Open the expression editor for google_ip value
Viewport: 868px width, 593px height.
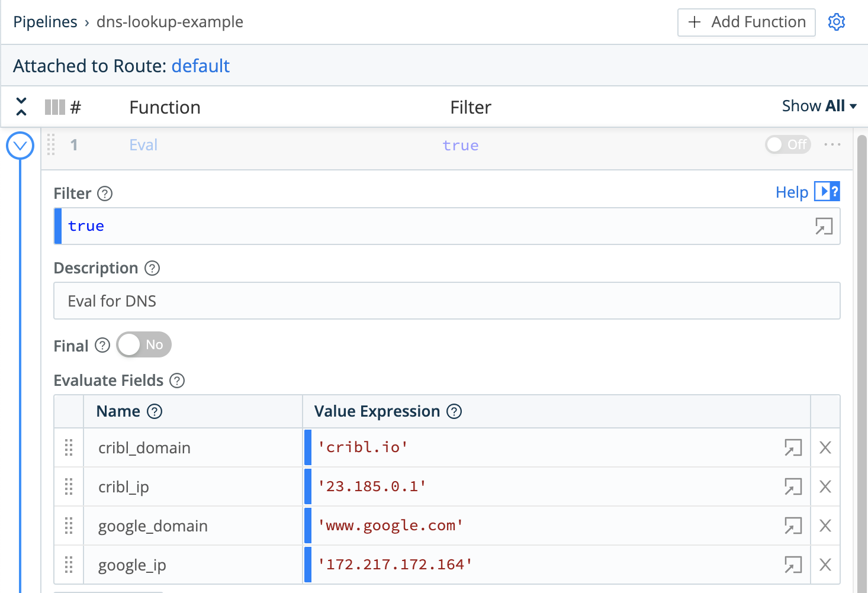(x=793, y=564)
